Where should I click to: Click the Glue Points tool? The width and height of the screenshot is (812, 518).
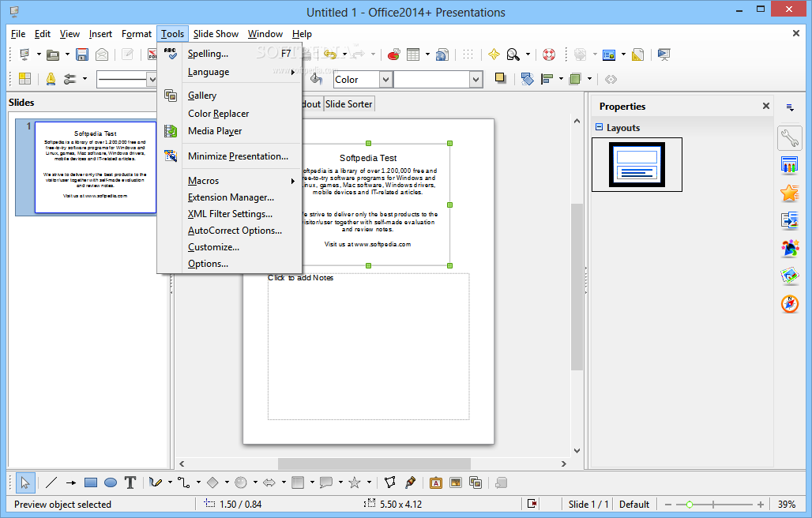410,482
